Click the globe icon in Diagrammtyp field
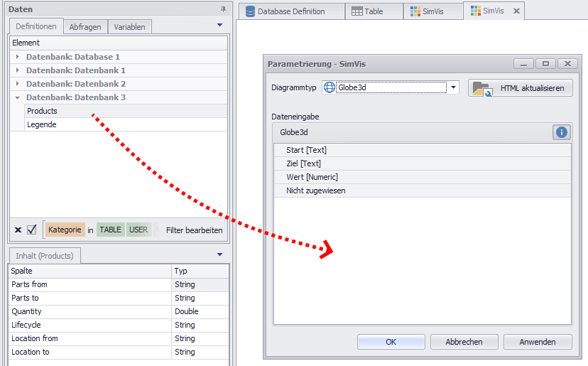Image resolution: width=588 pixels, height=366 pixels. [330, 87]
